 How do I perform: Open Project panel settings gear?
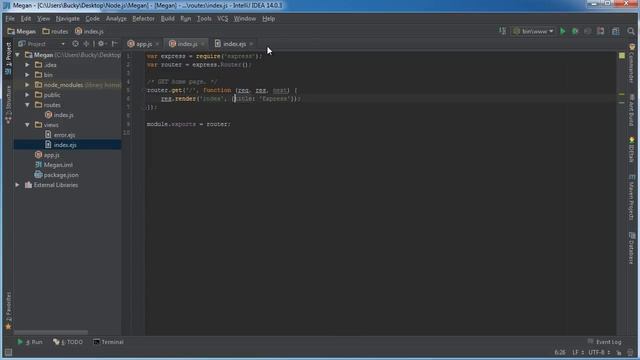click(x=101, y=44)
